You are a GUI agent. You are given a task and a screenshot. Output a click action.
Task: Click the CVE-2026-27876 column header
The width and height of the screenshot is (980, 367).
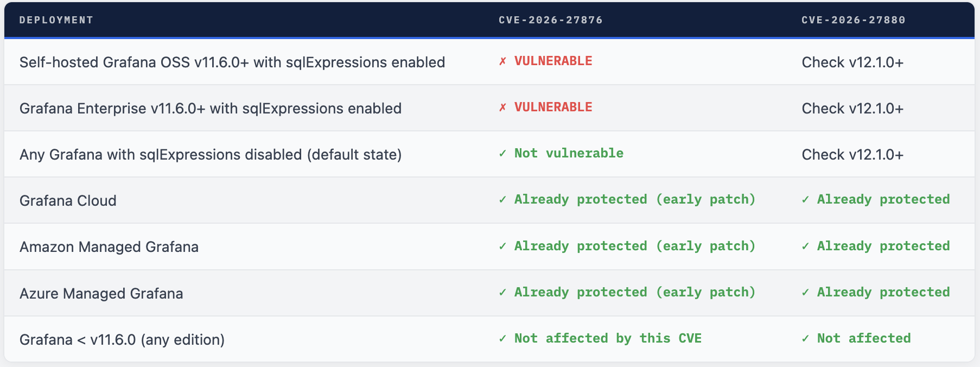click(x=550, y=20)
